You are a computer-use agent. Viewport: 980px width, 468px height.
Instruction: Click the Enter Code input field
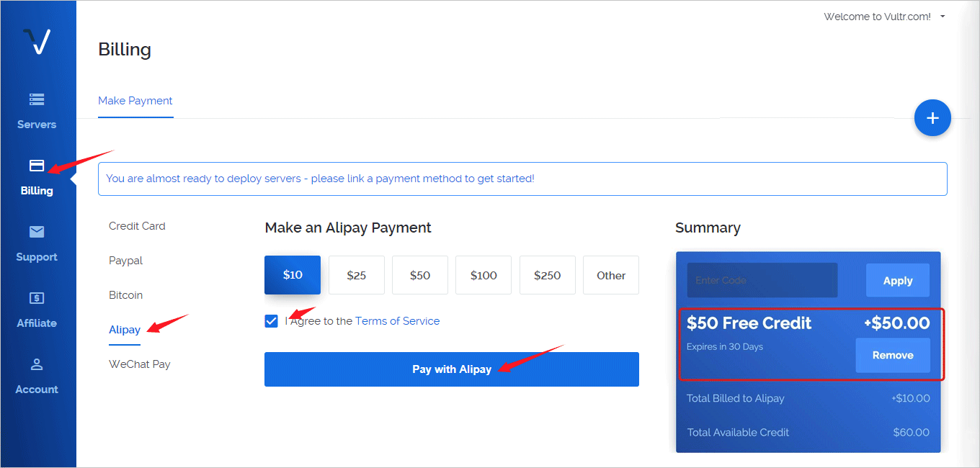762,280
